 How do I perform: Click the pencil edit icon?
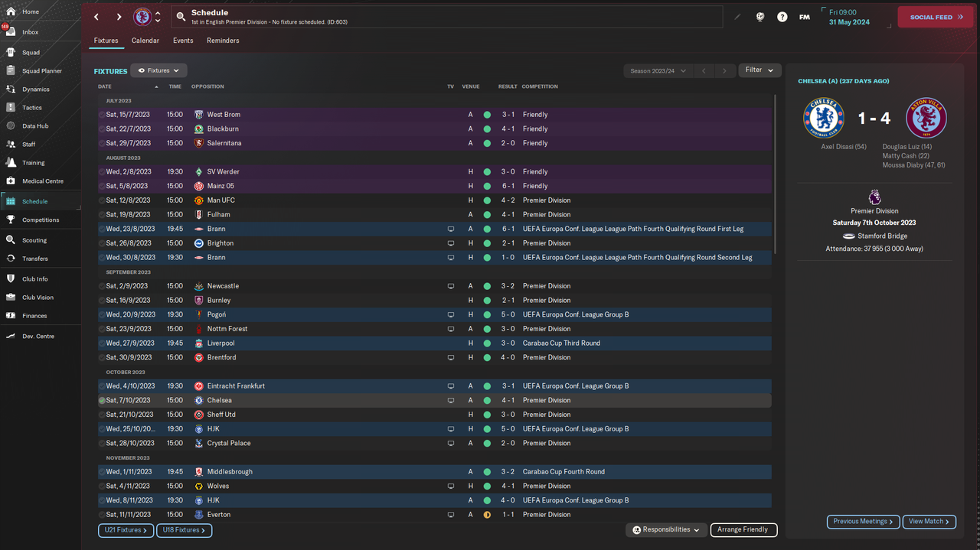pos(737,17)
